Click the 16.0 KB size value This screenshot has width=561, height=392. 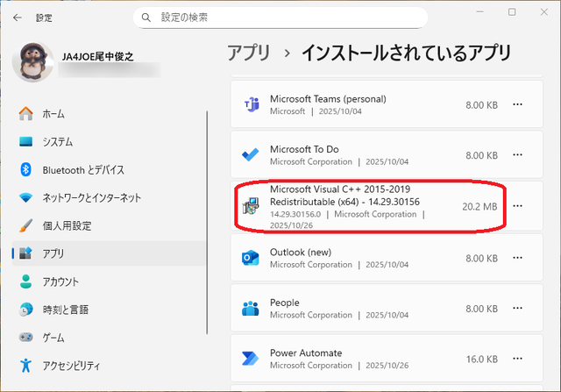click(x=481, y=359)
